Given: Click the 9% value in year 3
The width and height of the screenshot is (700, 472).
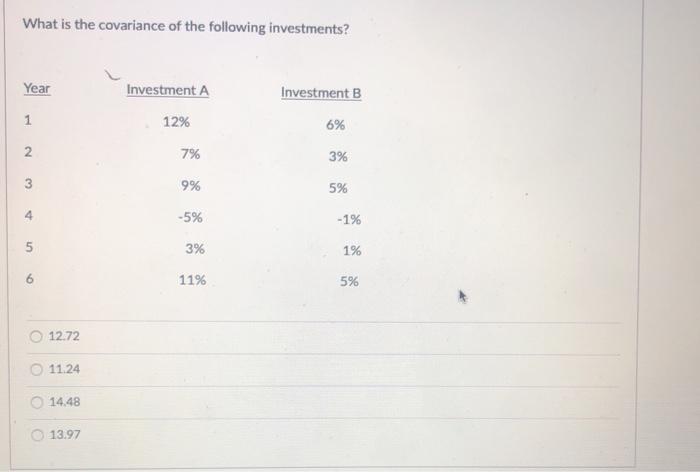Looking at the screenshot, I should [191, 186].
